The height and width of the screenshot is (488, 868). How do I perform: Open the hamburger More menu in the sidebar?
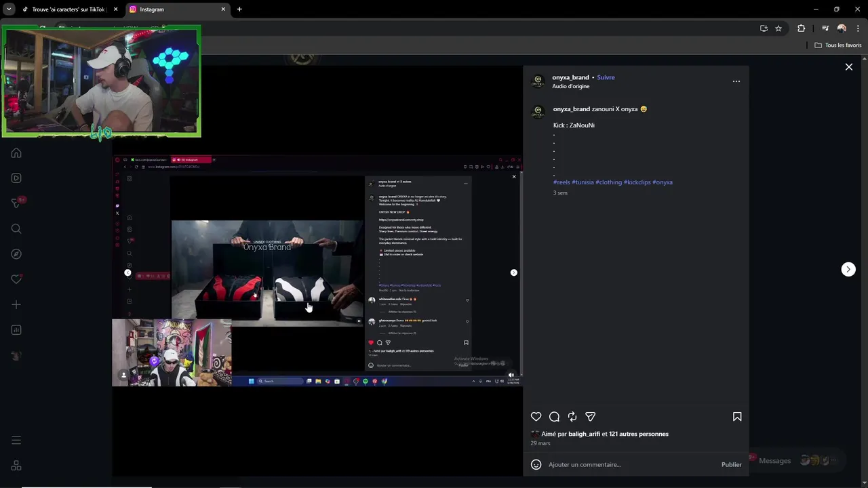pos(16,441)
